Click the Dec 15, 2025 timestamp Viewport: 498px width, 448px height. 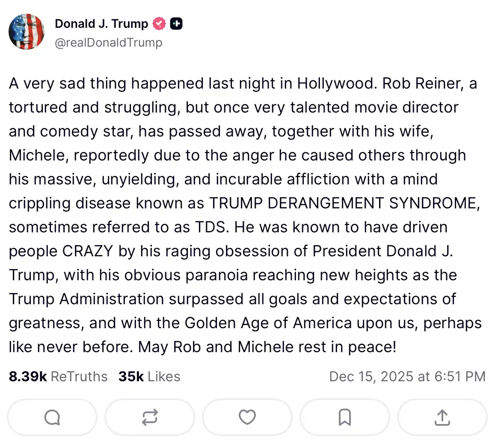(407, 377)
